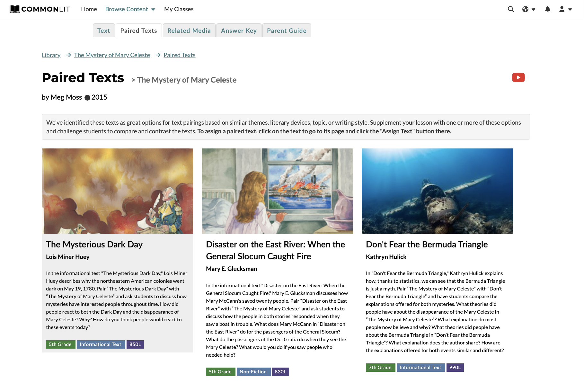
Task: Click the globe language icon
Action: point(525,9)
